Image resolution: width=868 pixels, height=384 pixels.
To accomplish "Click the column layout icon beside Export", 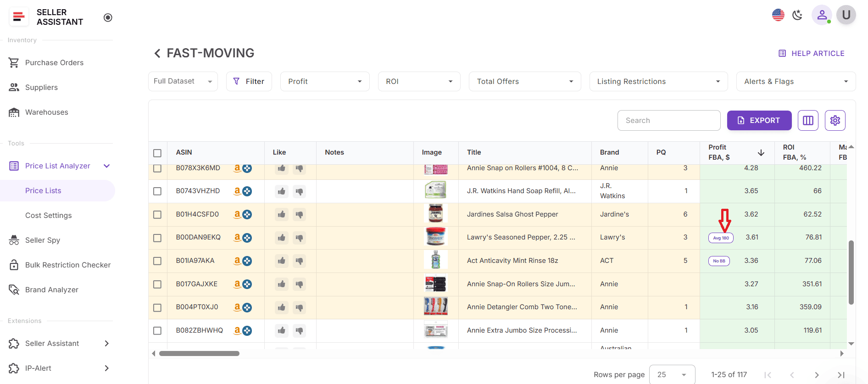I will pos(808,121).
